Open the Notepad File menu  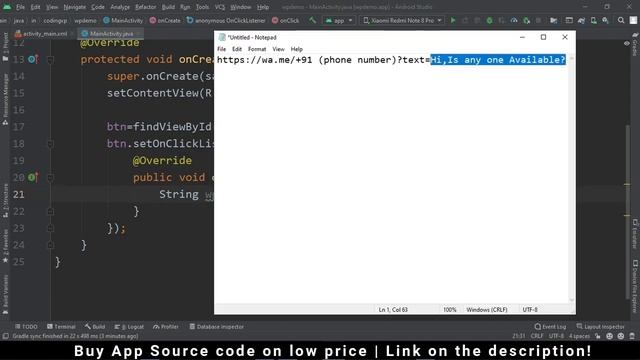(221, 49)
